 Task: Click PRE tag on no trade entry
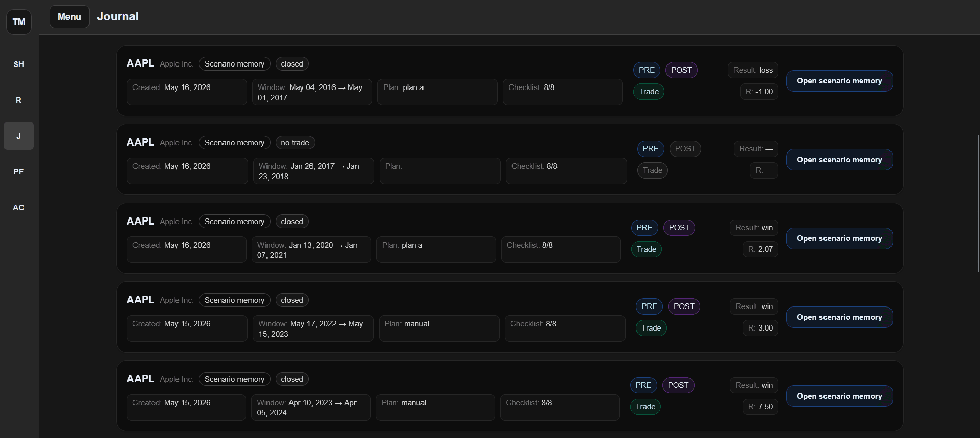click(651, 149)
